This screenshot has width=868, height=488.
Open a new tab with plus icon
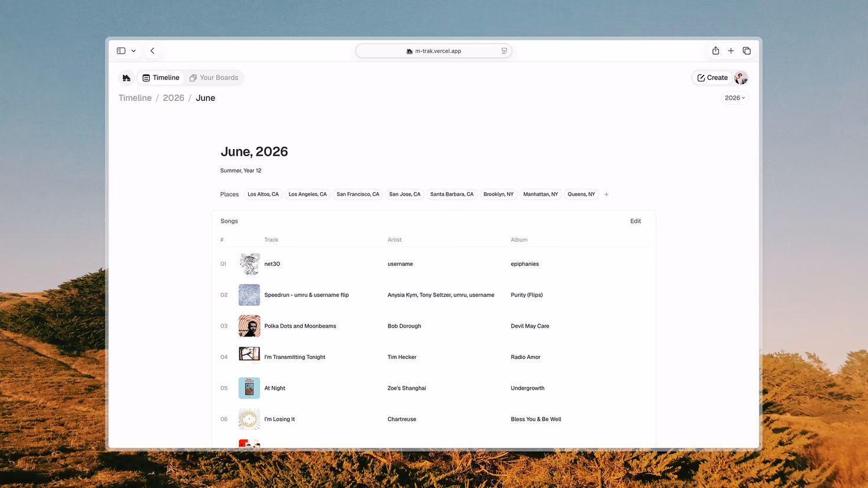click(731, 51)
